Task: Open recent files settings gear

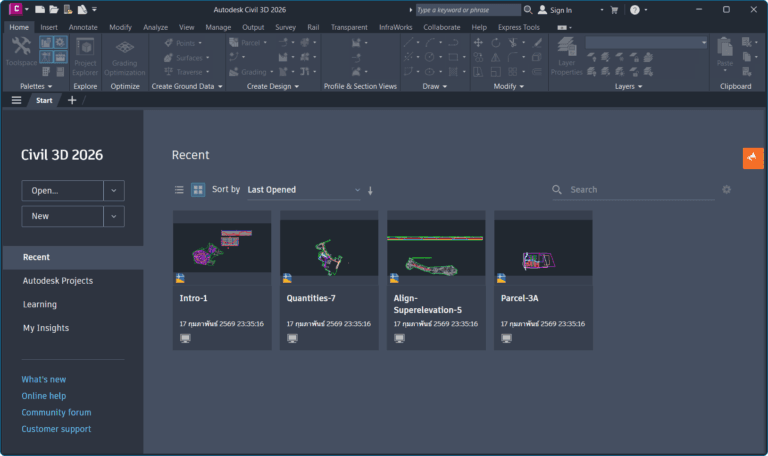Action: coord(726,190)
